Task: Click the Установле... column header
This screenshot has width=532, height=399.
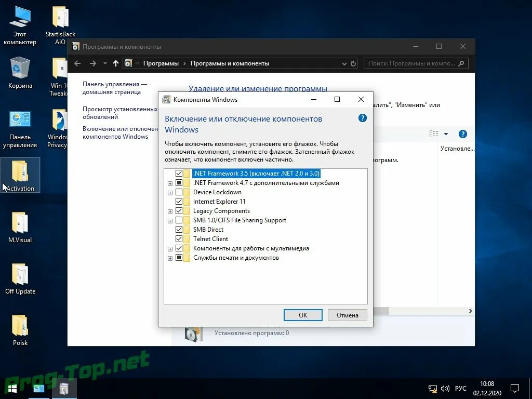Action: click(457, 148)
